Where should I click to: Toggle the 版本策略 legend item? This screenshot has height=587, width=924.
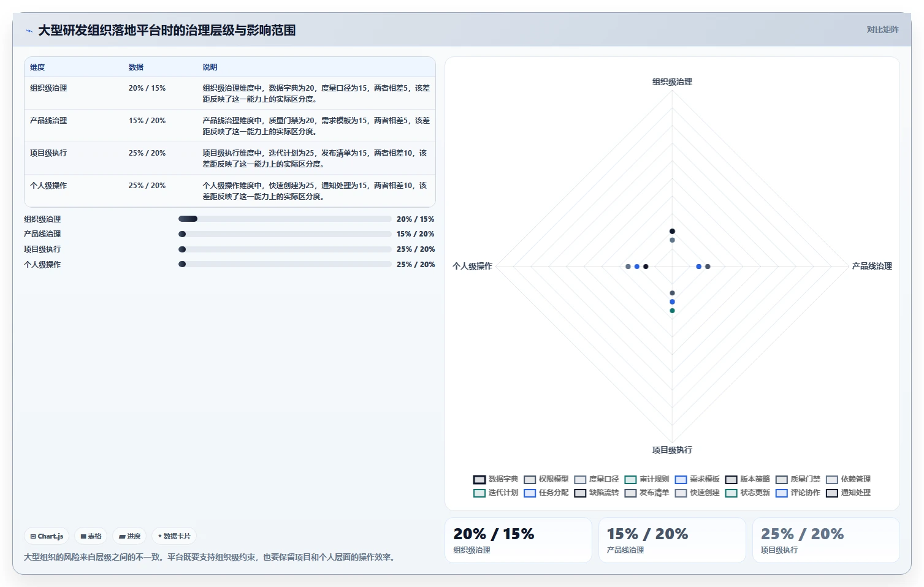tap(747, 479)
